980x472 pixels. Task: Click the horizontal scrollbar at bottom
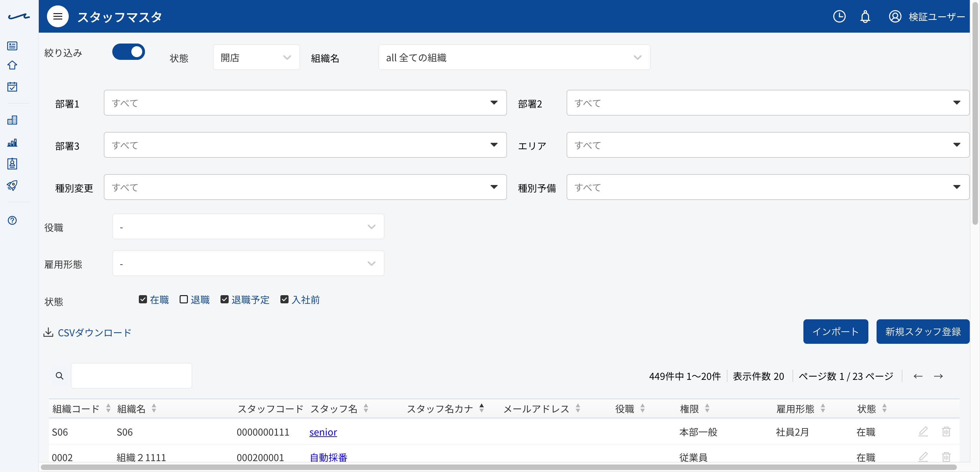[x=499, y=467]
